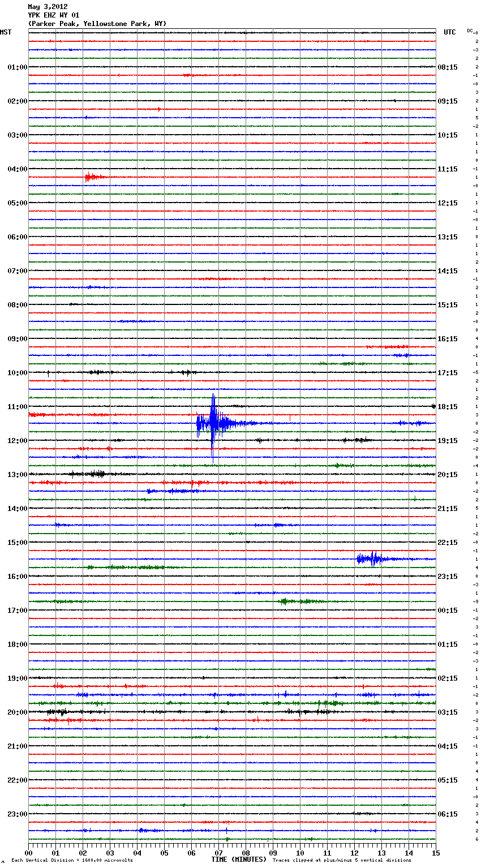Click the 08 minute tick label
This screenshot has width=481, height=868.
[x=246, y=853]
